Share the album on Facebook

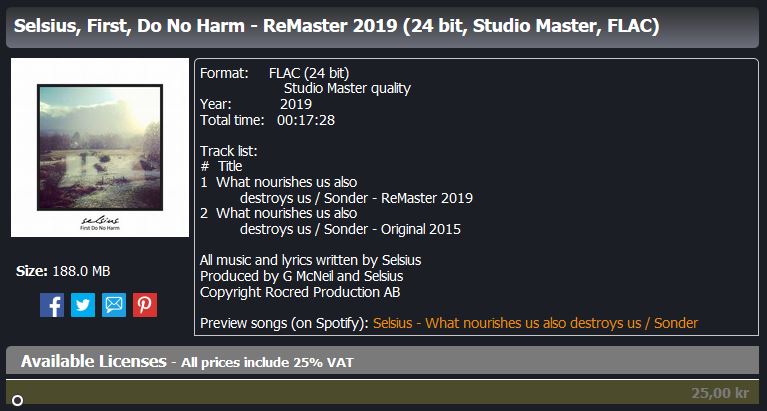click(52, 305)
